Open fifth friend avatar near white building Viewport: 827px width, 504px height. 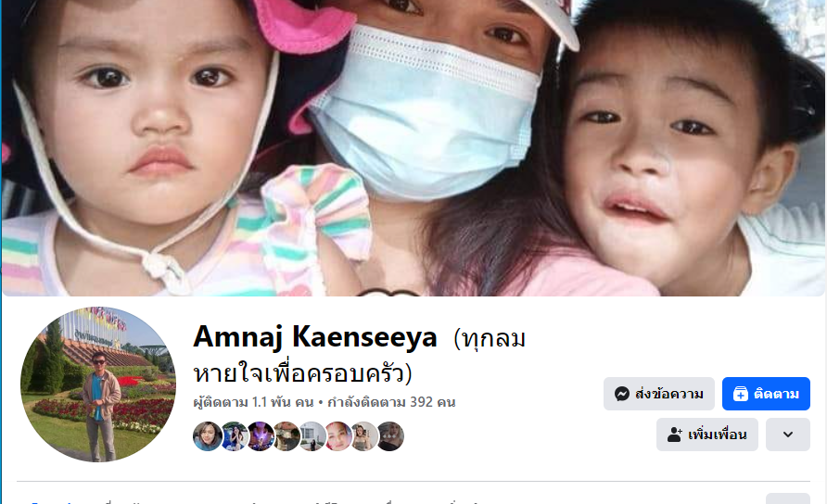coord(312,436)
